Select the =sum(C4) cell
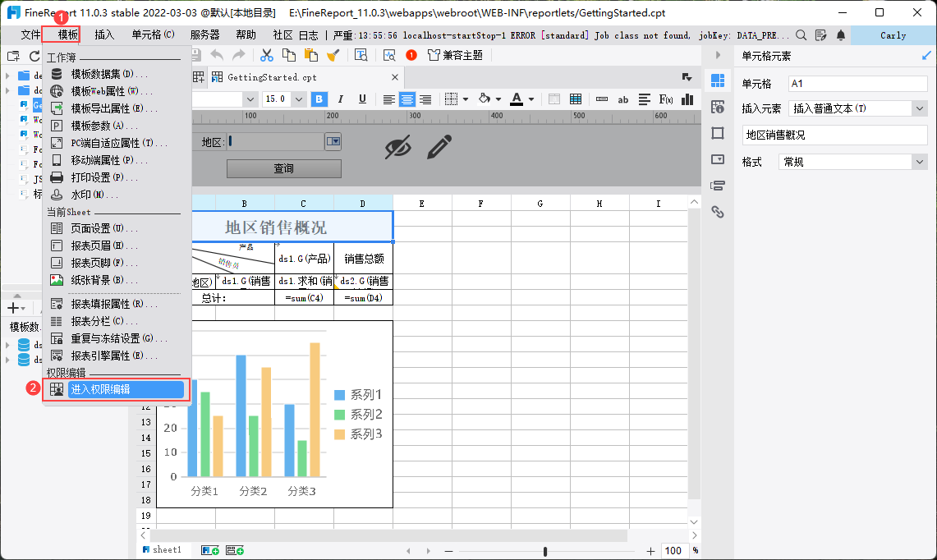 [304, 297]
